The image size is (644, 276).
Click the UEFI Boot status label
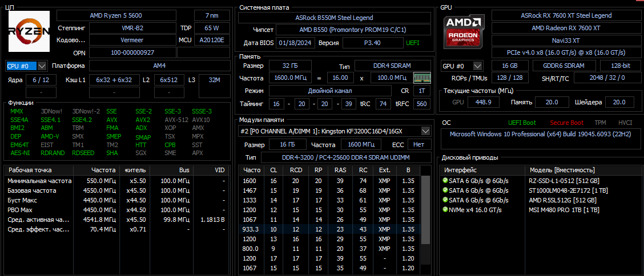522,123
